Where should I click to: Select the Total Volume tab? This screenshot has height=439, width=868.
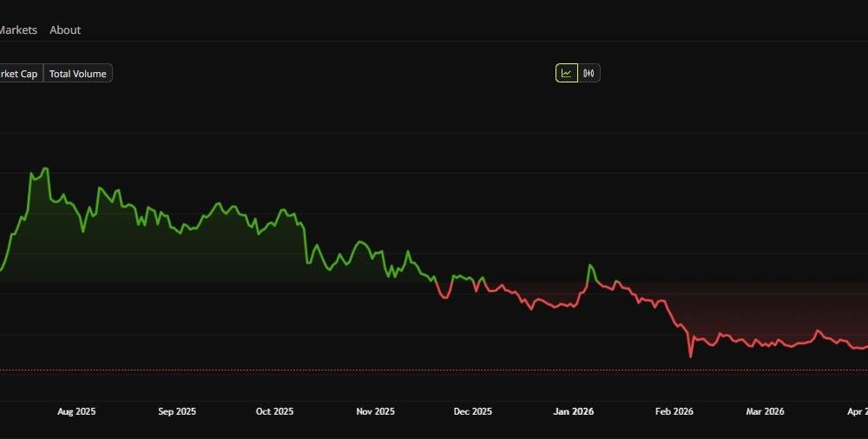coord(77,73)
